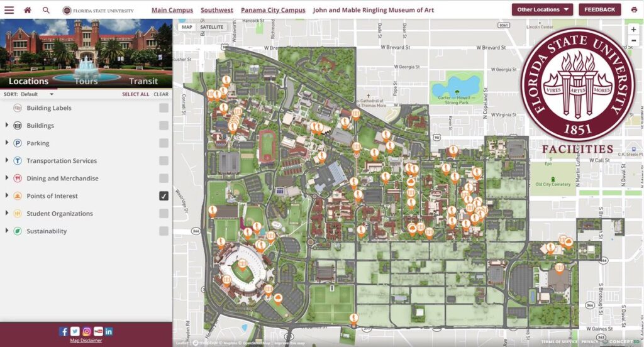The height and width of the screenshot is (347, 644).
Task: Click the home icon in header
Action: [28, 10]
